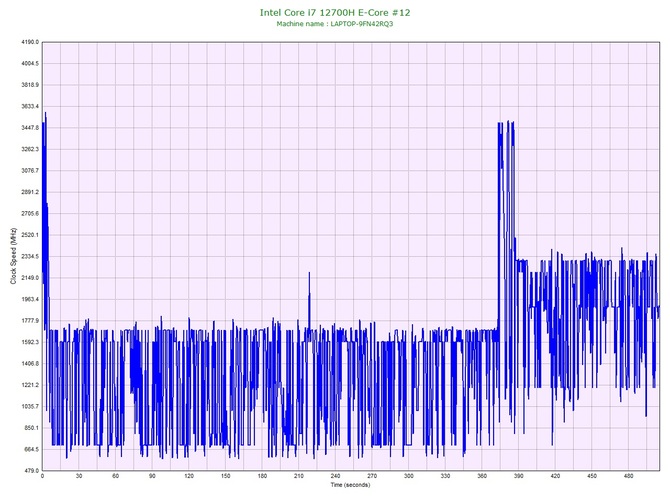Viewport: 670px width, 502px height.
Task: Click the 150 seconds x-axis tick label
Action: pos(226,476)
